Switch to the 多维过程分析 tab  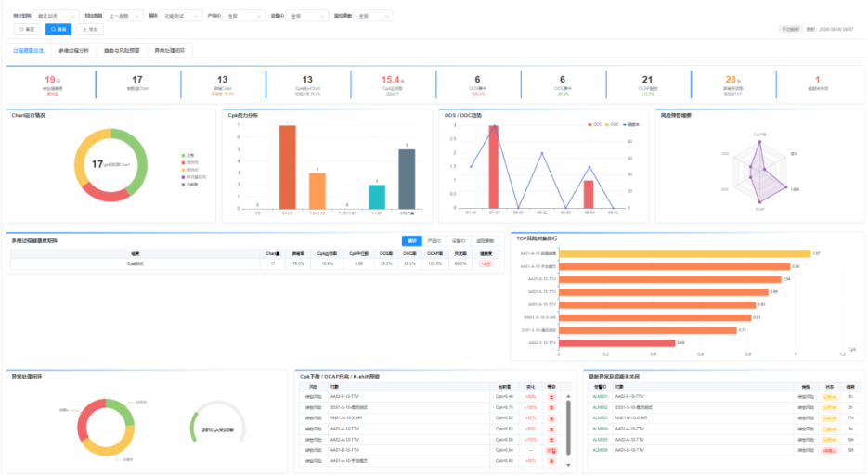(x=73, y=50)
